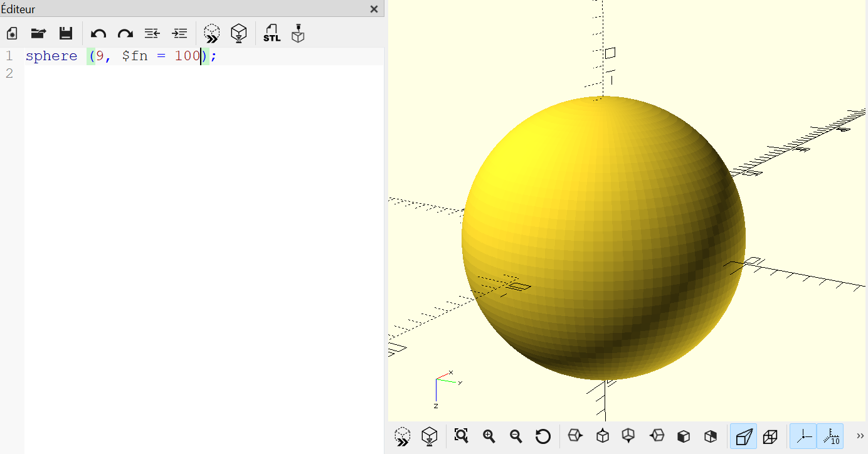Viewport: 868px width, 454px height.
Task: Preview the model from editor toolbar
Action: coord(212,33)
